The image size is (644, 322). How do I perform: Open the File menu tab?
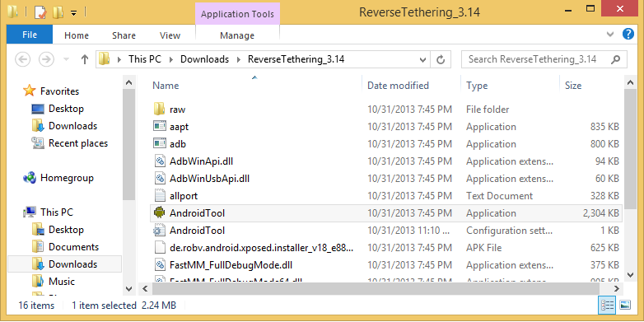30,35
